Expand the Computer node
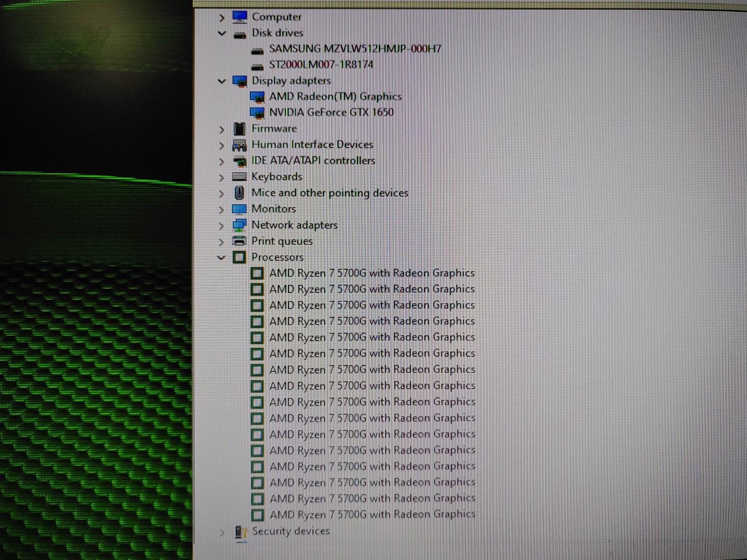747x560 pixels. click(x=222, y=18)
